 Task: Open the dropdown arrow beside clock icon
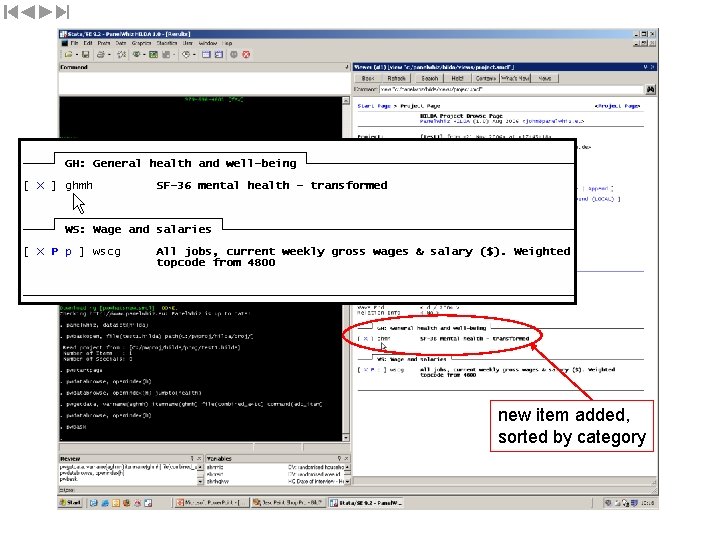[194, 55]
